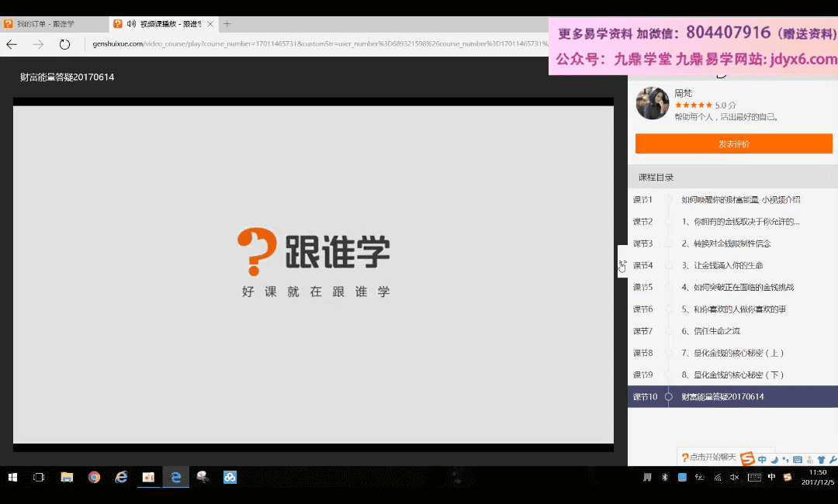Viewport: 838px width, 504px height.
Task: Refresh the current page
Action: click(x=64, y=44)
